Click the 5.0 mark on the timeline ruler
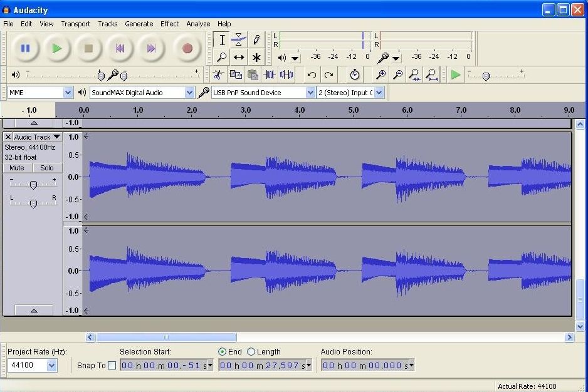588x392 pixels. pos(354,110)
